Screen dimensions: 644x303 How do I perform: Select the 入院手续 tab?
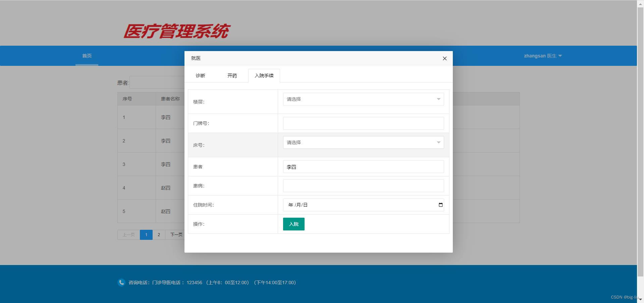click(x=264, y=76)
